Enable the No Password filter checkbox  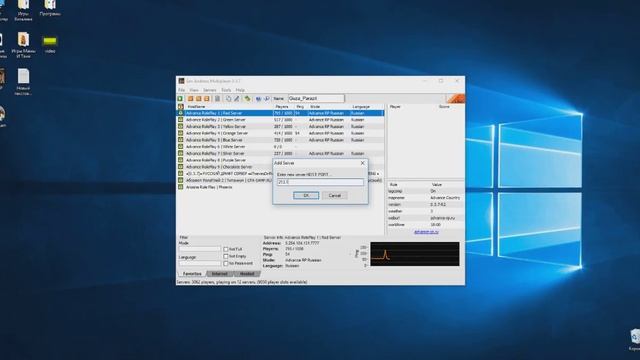click(226, 264)
